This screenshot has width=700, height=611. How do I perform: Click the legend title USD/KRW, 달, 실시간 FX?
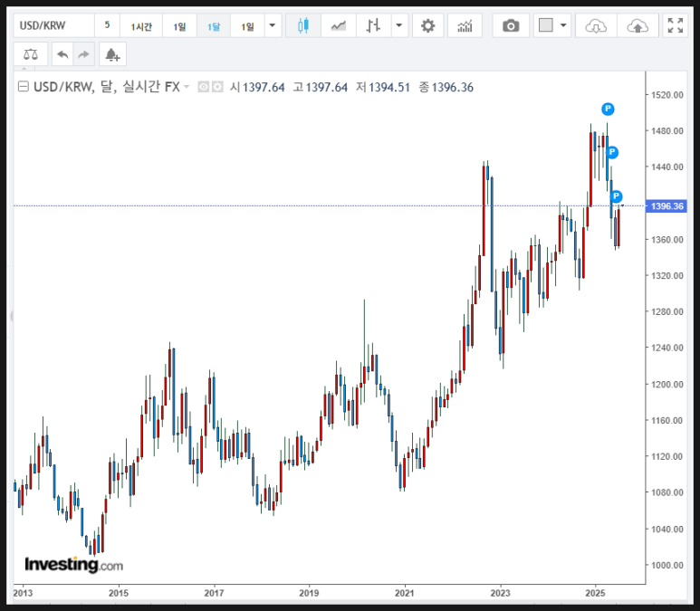pyautogui.click(x=107, y=87)
